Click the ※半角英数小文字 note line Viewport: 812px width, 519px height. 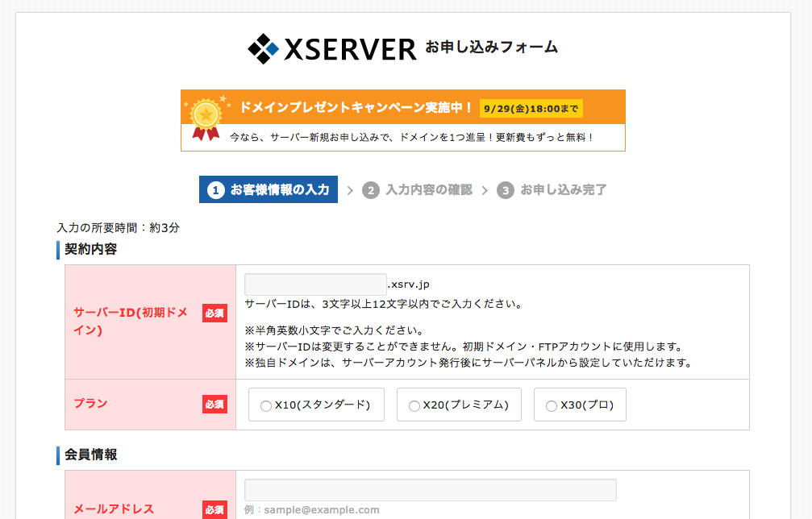334,330
